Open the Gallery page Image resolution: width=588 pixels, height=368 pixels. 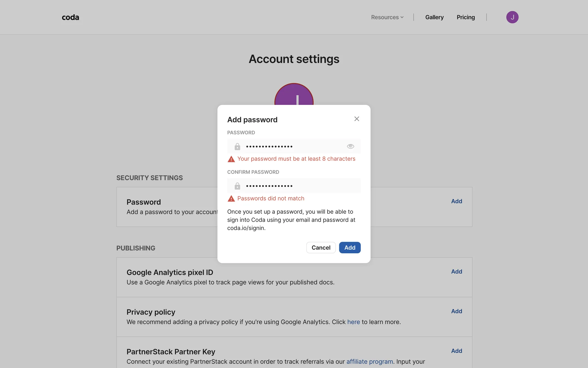pyautogui.click(x=434, y=17)
